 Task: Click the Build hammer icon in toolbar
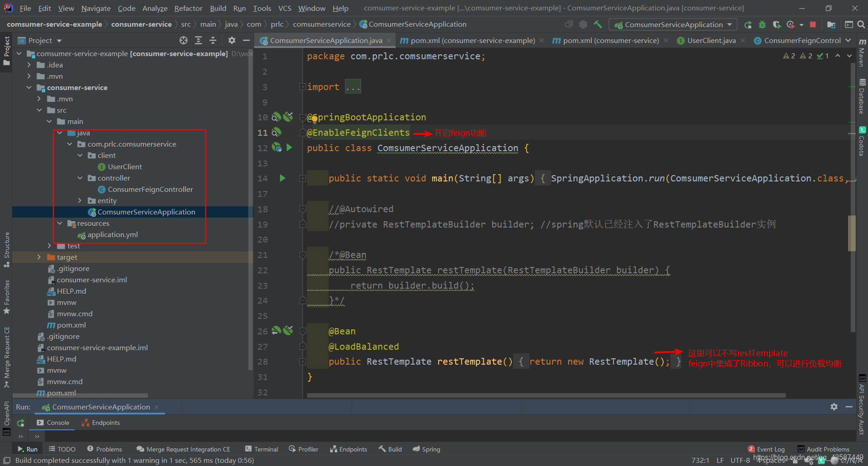598,24
